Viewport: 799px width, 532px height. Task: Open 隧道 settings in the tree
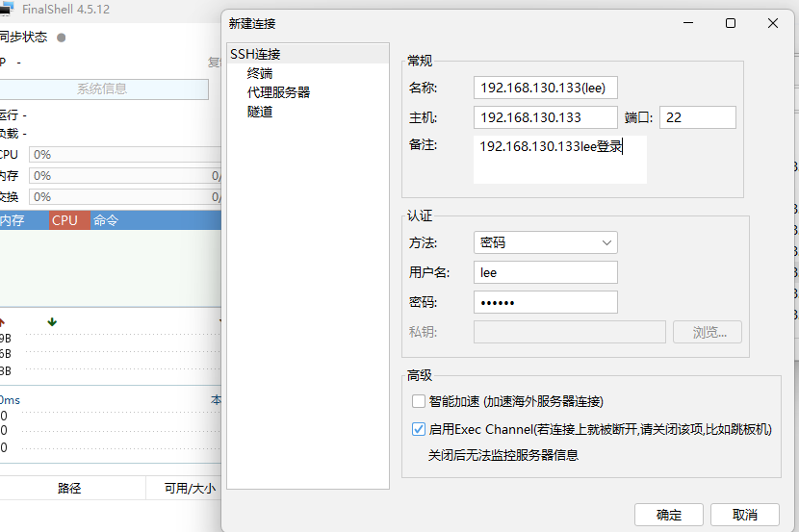260,112
